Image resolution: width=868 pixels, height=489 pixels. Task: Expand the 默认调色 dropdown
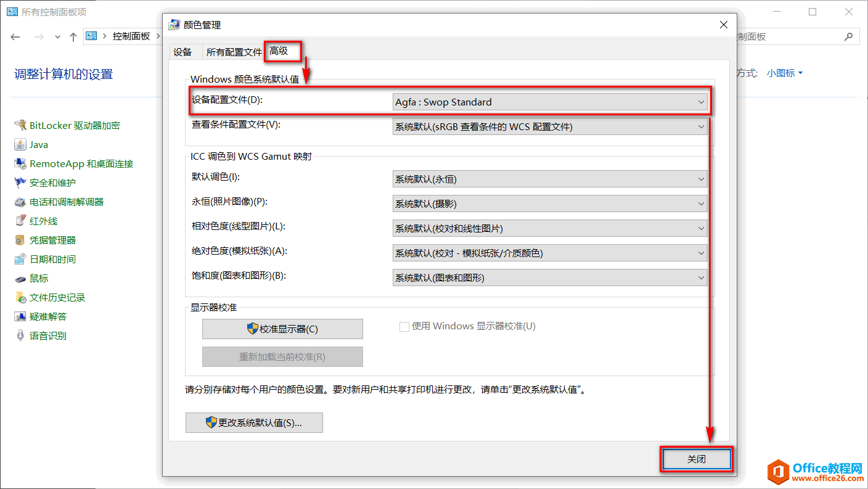[550, 179]
